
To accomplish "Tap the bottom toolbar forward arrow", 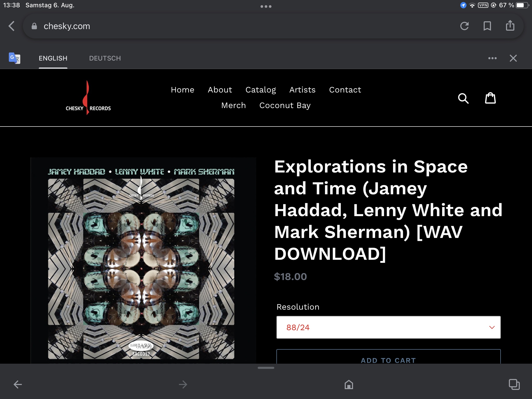I will click(x=183, y=384).
